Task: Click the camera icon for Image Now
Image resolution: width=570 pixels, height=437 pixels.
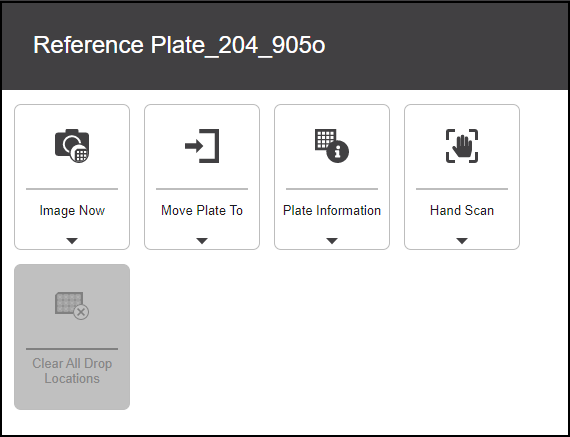Action: (x=72, y=146)
